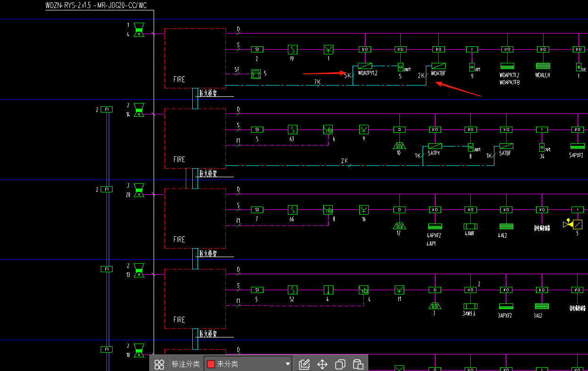This screenshot has height=371, width=588.
Task: Select the hydrant button symbol labeled 6
Action: tap(328, 129)
